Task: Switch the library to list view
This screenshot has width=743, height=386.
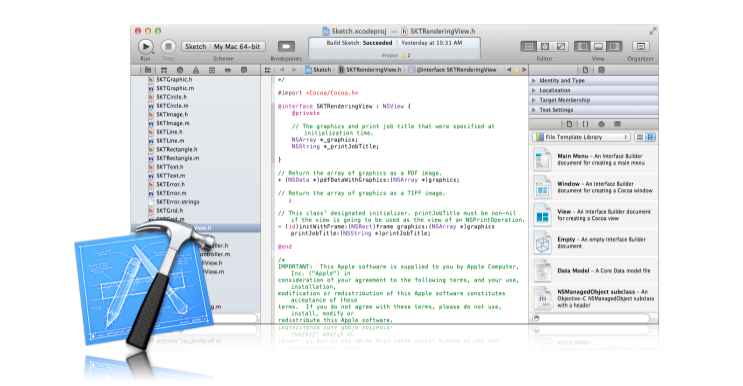Action: (651, 137)
